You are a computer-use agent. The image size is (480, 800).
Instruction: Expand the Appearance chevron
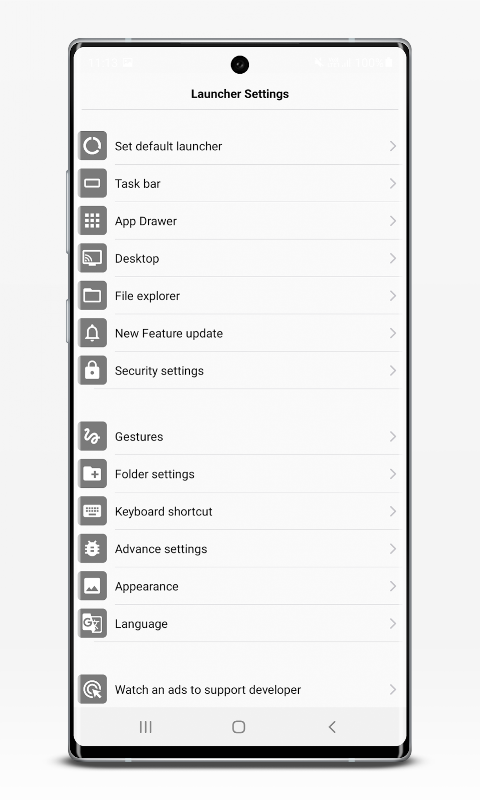click(x=393, y=586)
